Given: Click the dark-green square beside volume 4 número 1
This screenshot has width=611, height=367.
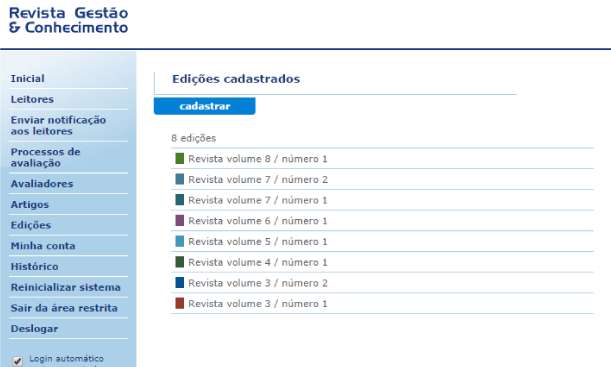Looking at the screenshot, I should [x=180, y=262].
